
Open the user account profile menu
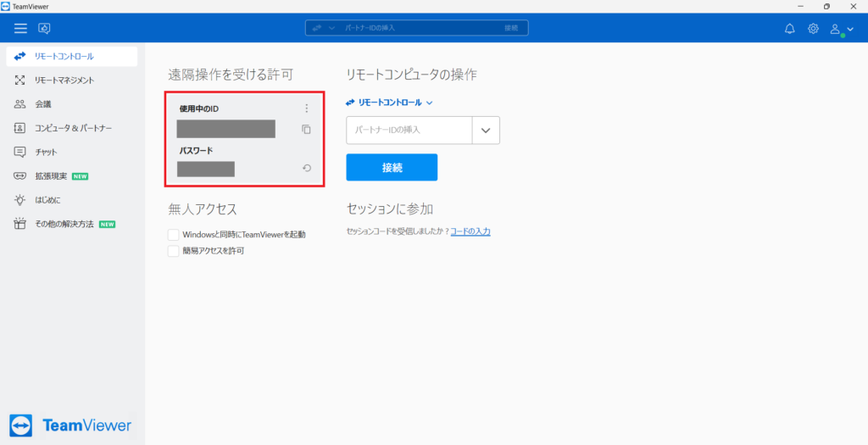click(x=841, y=29)
